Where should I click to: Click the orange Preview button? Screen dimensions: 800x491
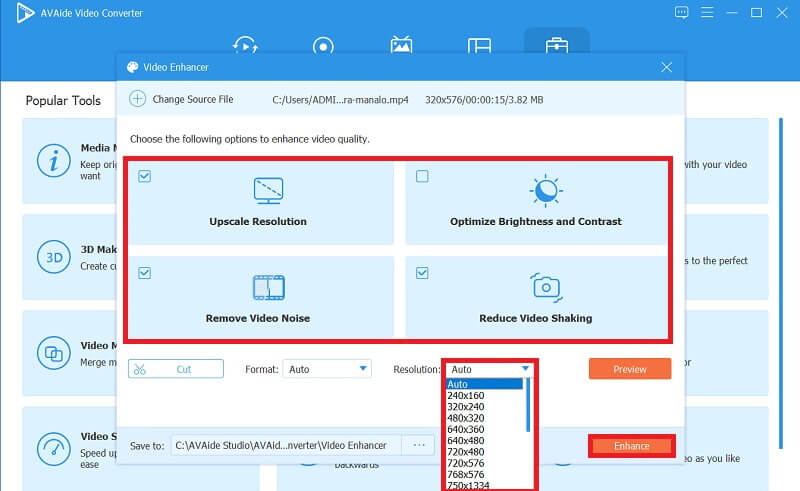(x=630, y=369)
